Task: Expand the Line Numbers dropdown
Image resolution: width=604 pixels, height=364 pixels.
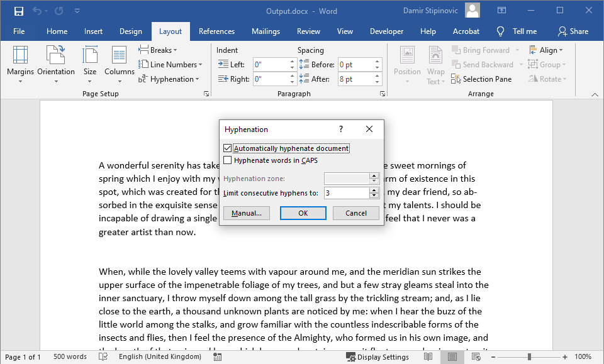Action: (x=171, y=65)
